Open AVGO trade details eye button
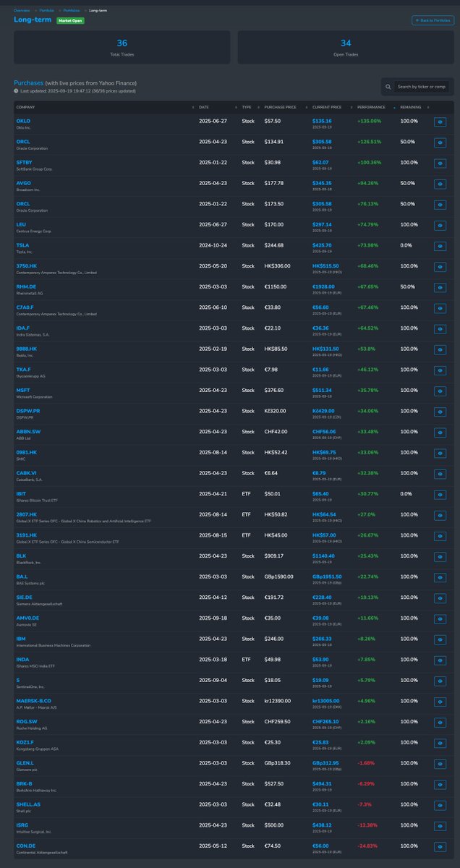The width and height of the screenshot is (460, 868). 440,184
